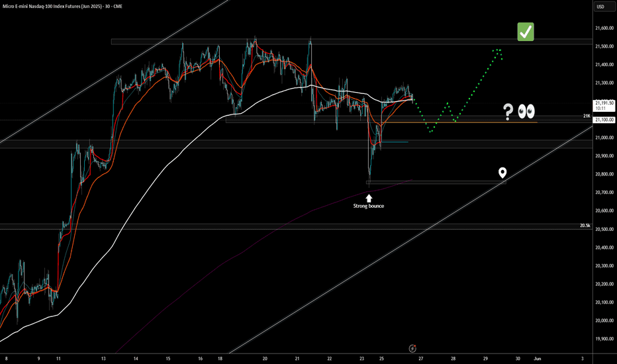Viewport: 617px width, 364px height.
Task: Click the 20,800.00 price axis label
Action: [604, 174]
